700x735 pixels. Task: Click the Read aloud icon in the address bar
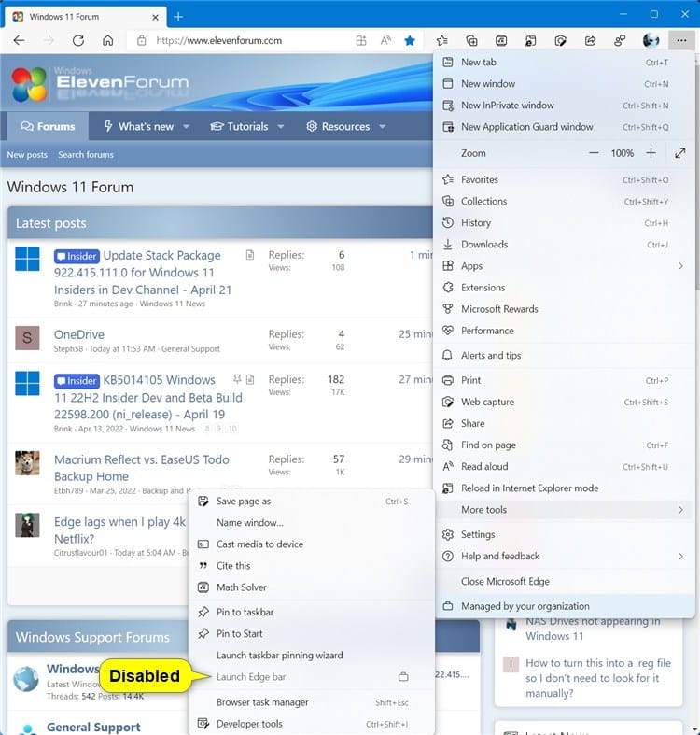pyautogui.click(x=385, y=40)
